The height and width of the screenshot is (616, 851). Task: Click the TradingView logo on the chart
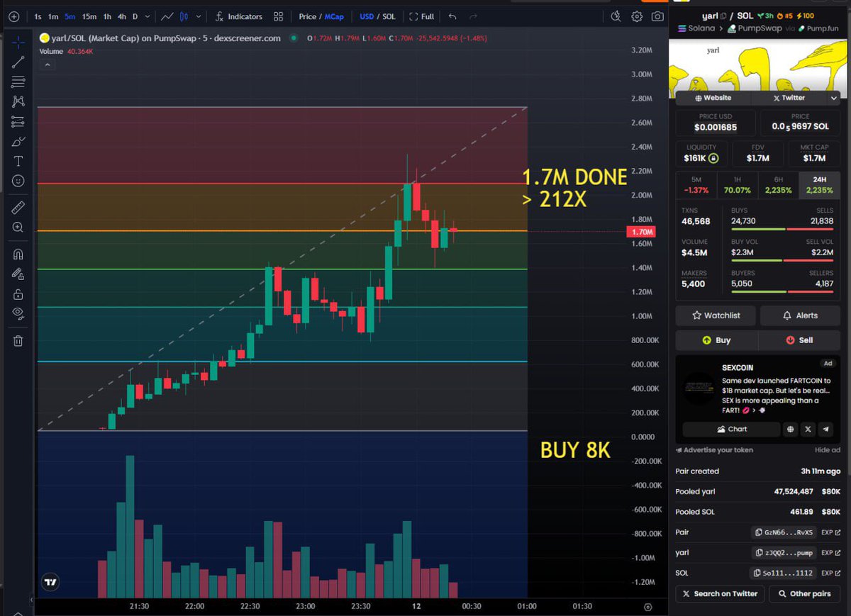(x=50, y=583)
